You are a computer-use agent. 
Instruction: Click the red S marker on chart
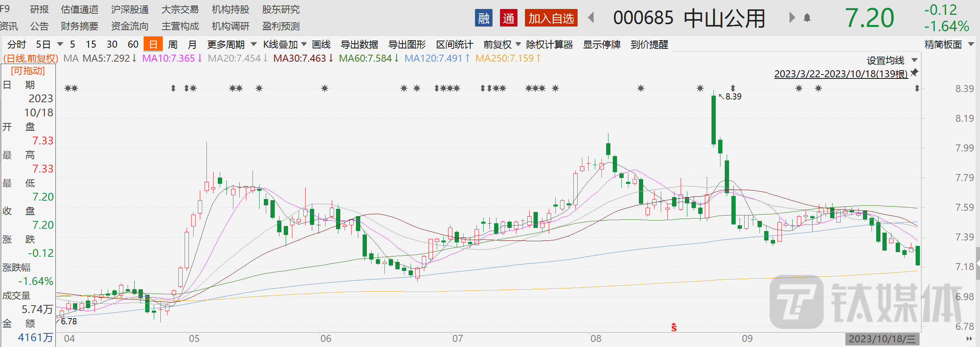(674, 327)
